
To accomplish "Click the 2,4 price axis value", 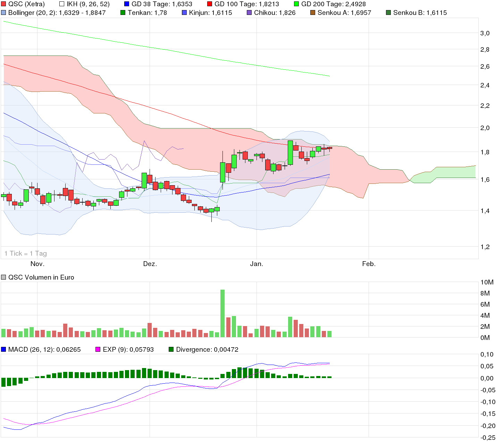I will 485,85.
